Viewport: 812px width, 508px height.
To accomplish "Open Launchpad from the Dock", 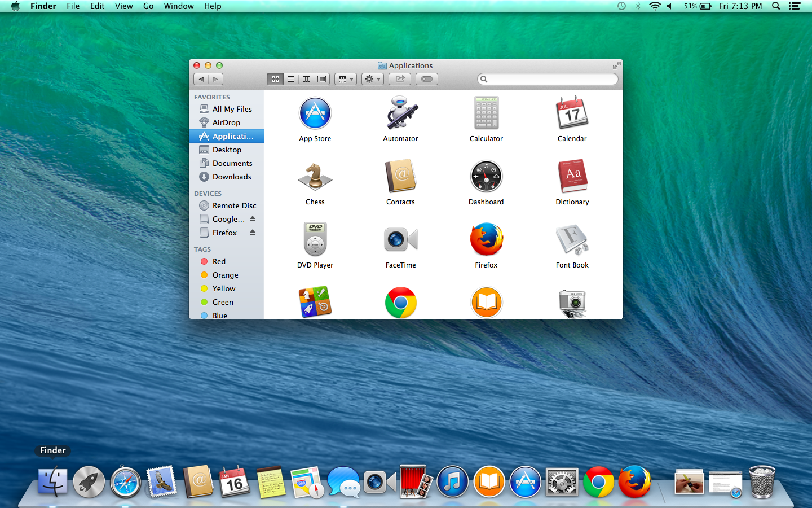I will point(89,482).
